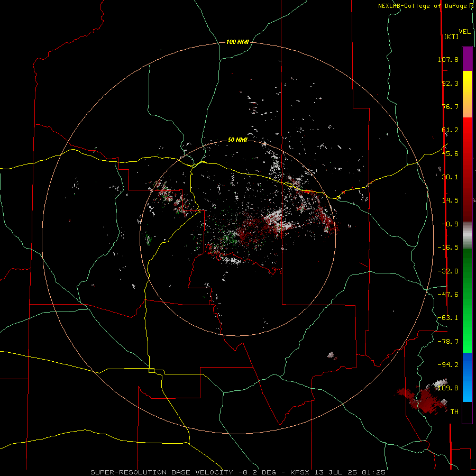Select the light blue segment near -109.8
Viewport: 476px width, 476px height.
(467, 390)
